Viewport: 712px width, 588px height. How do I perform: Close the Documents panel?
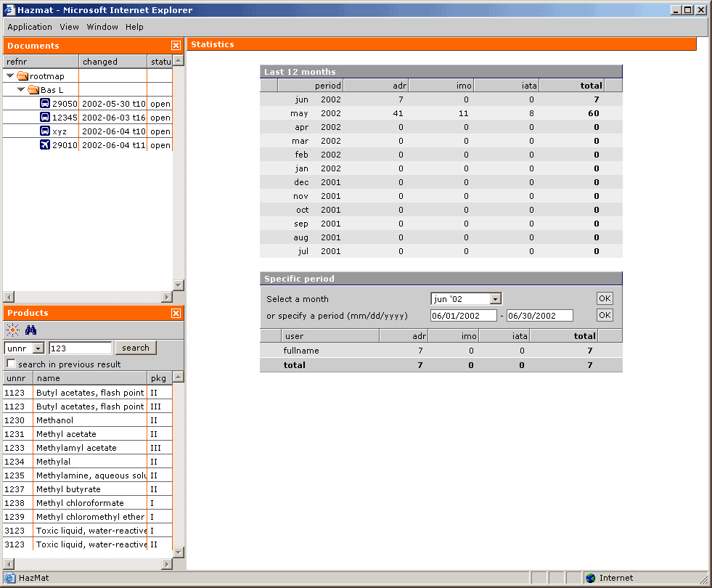pyautogui.click(x=176, y=46)
